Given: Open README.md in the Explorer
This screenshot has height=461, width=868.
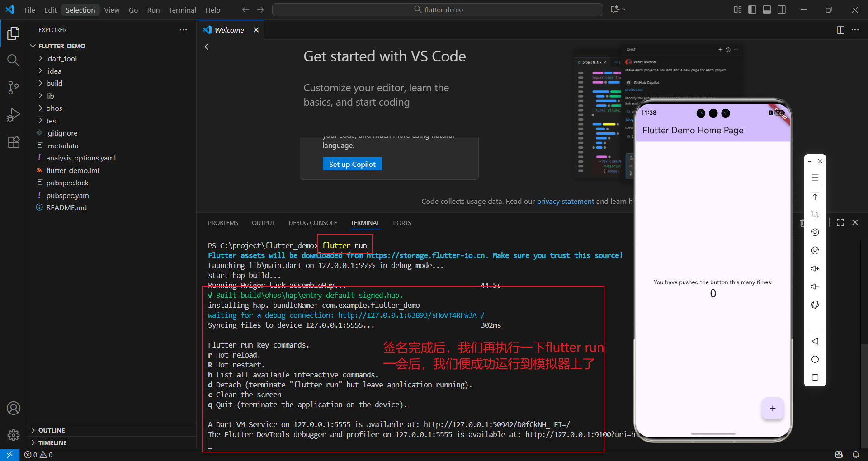Looking at the screenshot, I should coord(112,207).
